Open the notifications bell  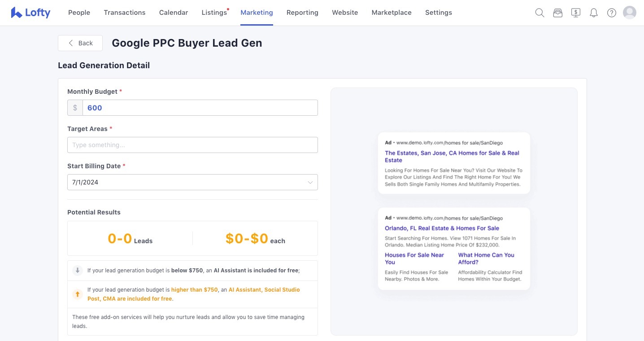pos(593,13)
